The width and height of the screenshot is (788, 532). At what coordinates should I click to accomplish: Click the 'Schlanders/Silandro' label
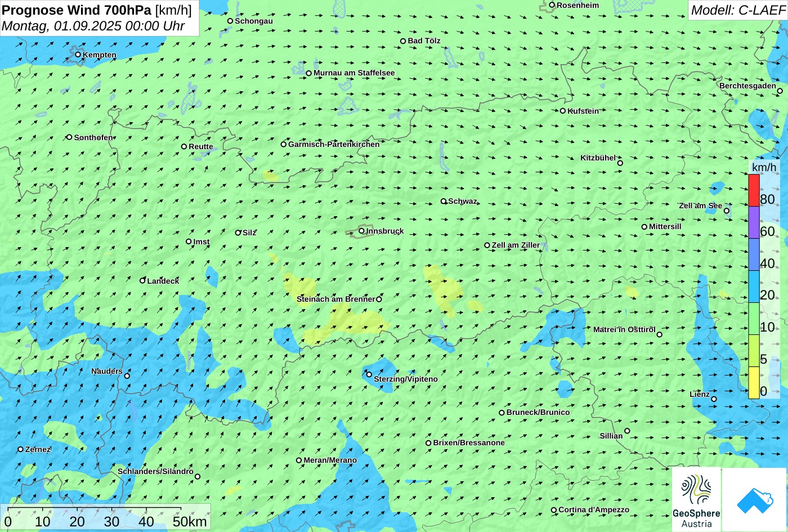(x=155, y=471)
